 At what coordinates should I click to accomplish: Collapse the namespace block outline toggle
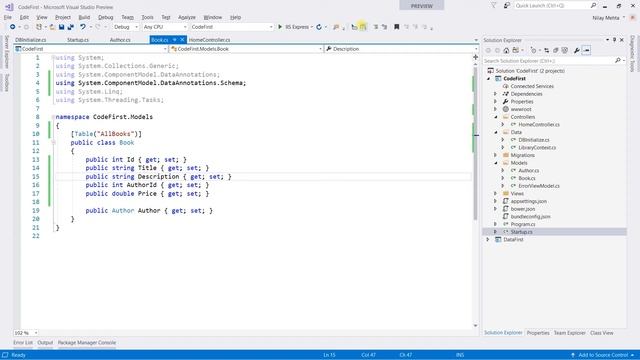tap(53, 117)
